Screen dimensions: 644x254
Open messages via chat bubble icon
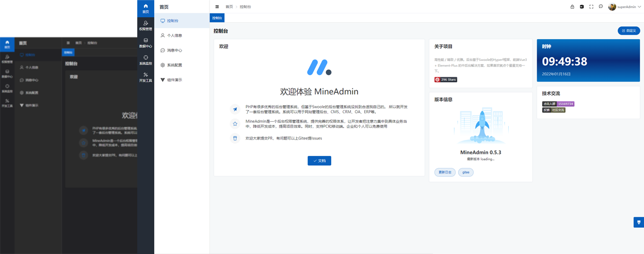click(x=601, y=7)
